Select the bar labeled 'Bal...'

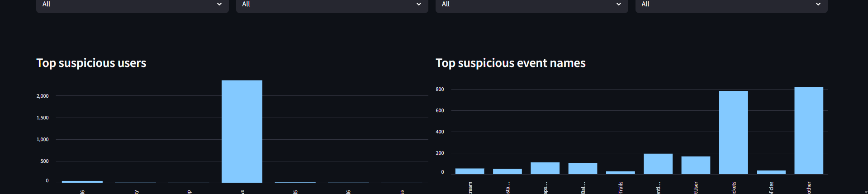point(583,168)
